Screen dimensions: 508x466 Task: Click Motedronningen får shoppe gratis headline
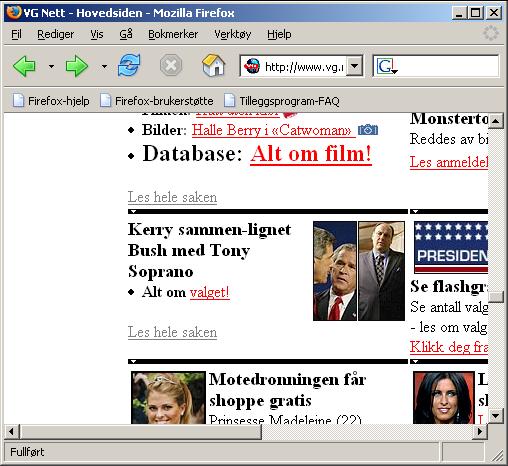coord(287,390)
